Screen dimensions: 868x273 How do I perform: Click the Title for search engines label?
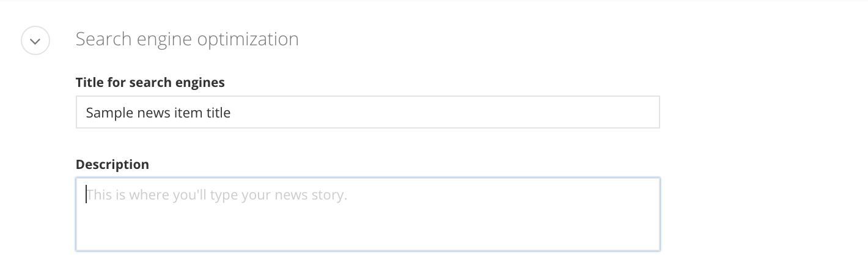coord(150,82)
